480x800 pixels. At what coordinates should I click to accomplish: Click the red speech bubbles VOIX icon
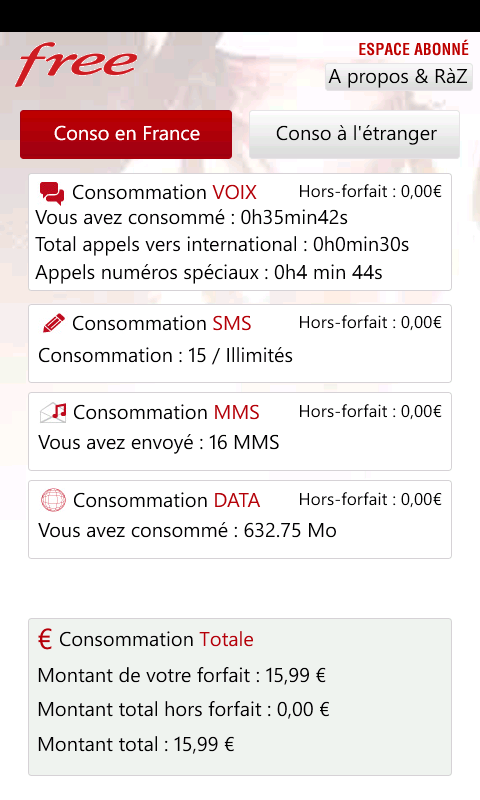(x=52, y=193)
